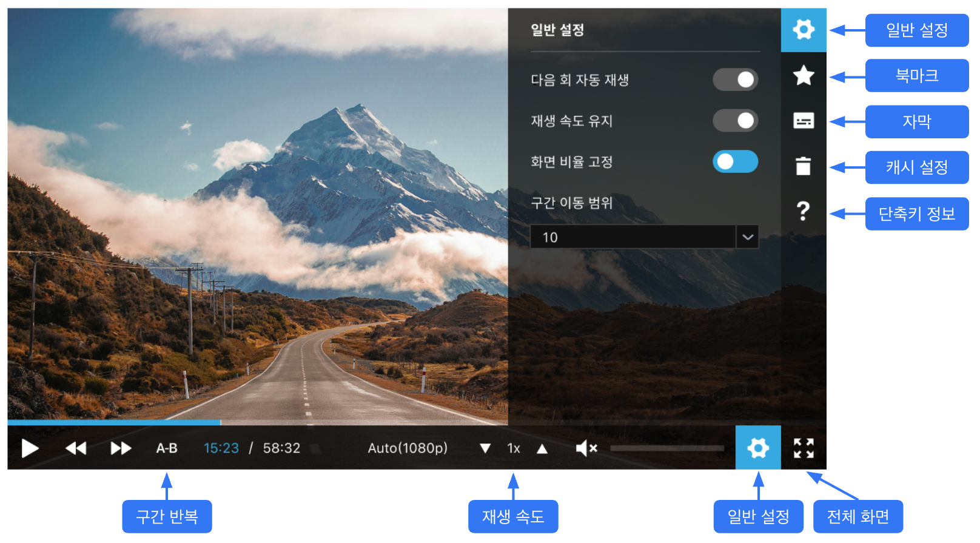Screen dimensions: 980x543
Task: Click the current time 15:23
Action: click(221, 448)
